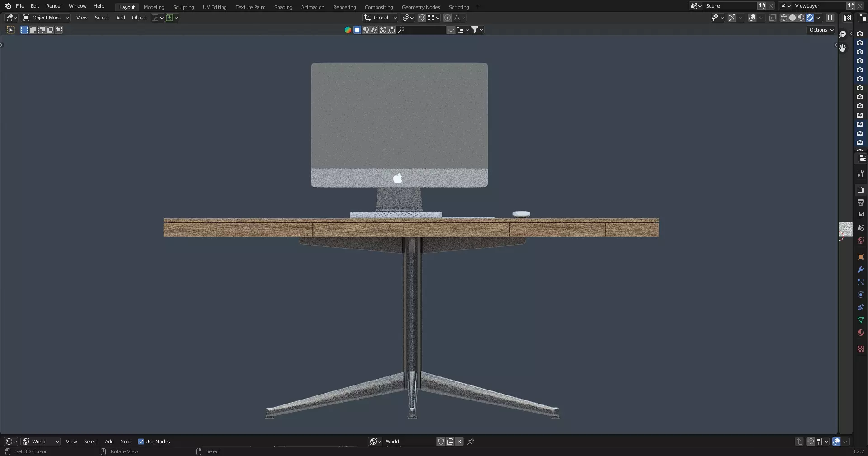Open the pivot point dropdown
868x456 pixels.
[408, 18]
